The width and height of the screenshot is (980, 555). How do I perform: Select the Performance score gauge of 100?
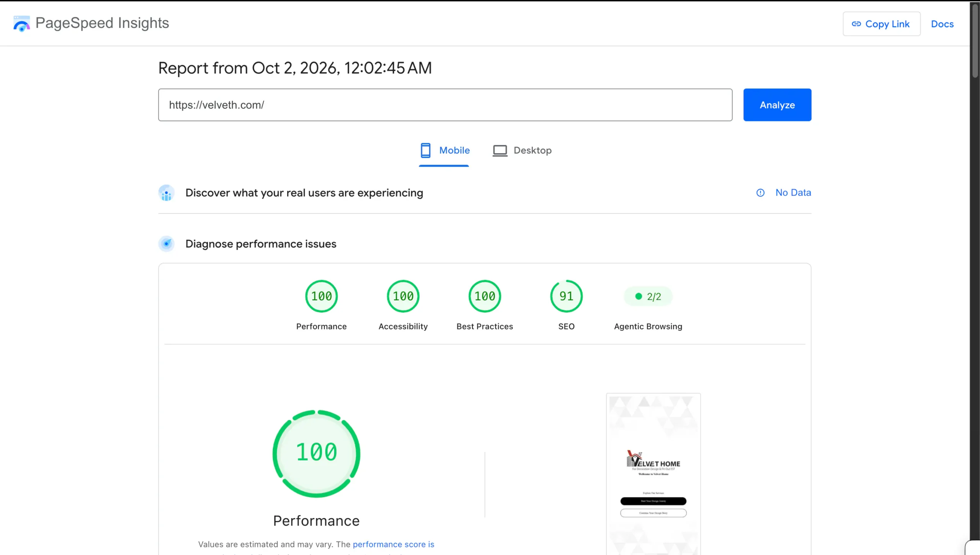tap(321, 296)
